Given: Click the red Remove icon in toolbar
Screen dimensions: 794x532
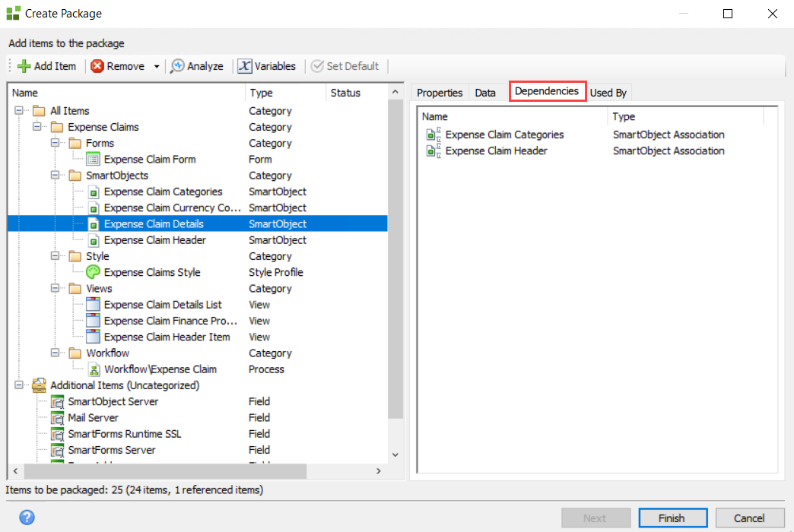Looking at the screenshot, I should pyautogui.click(x=97, y=66).
